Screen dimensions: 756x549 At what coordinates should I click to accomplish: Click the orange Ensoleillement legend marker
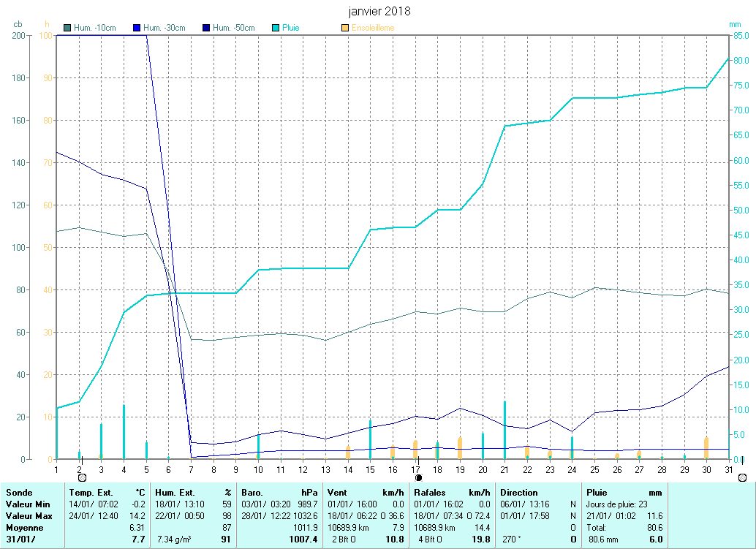[344, 29]
